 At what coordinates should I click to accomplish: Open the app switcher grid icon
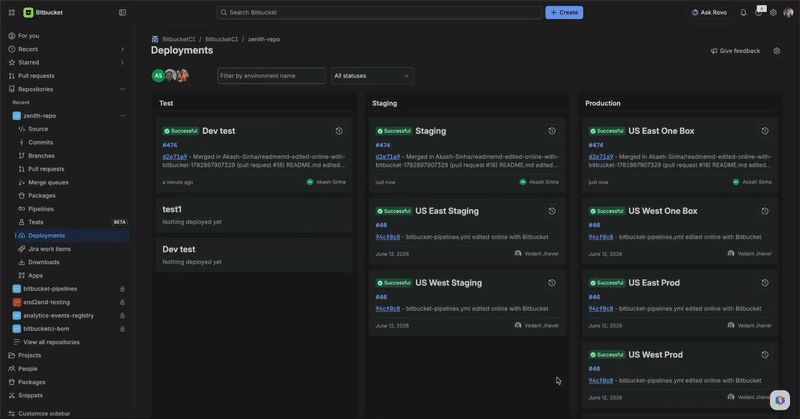click(12, 12)
